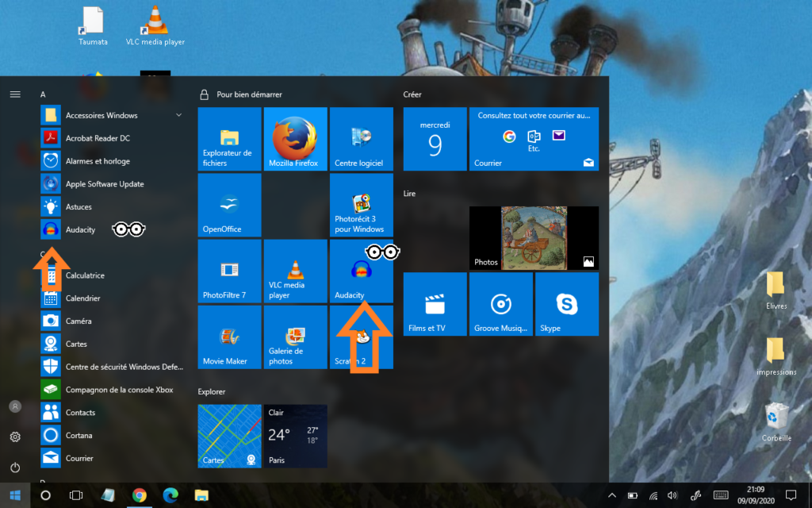Open the Photos tile
Image resolution: width=812 pixels, height=508 pixels.
coord(534,238)
